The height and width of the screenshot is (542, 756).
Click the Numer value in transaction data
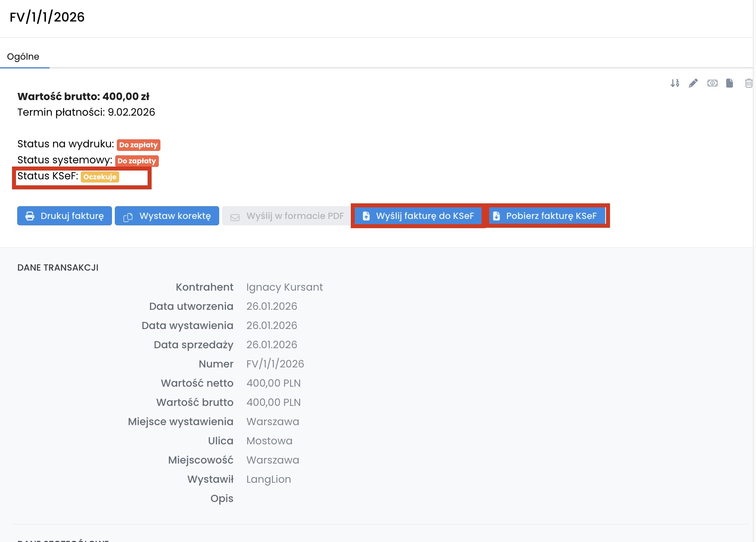(x=275, y=364)
